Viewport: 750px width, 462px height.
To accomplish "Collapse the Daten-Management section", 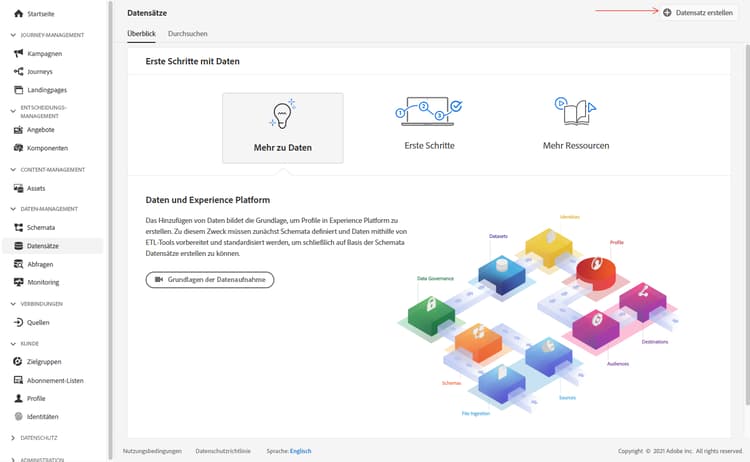I will (13, 209).
